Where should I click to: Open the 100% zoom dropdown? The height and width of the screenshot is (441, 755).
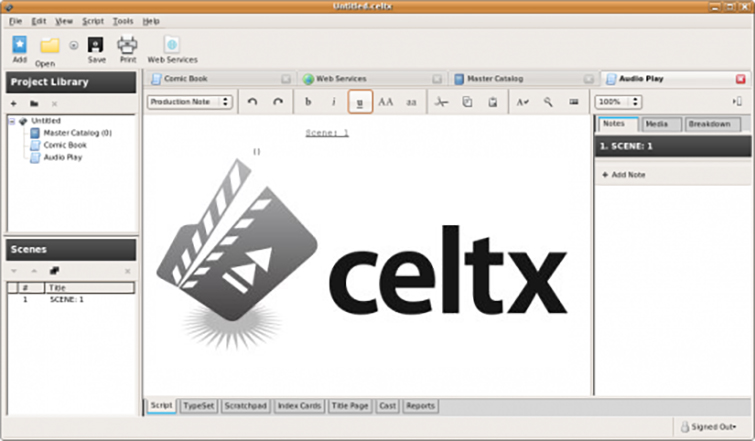618,102
